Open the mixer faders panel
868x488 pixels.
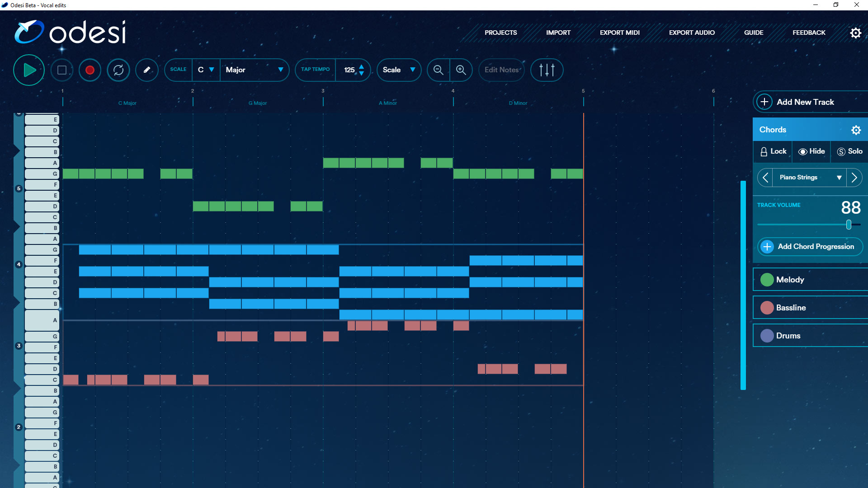(547, 70)
